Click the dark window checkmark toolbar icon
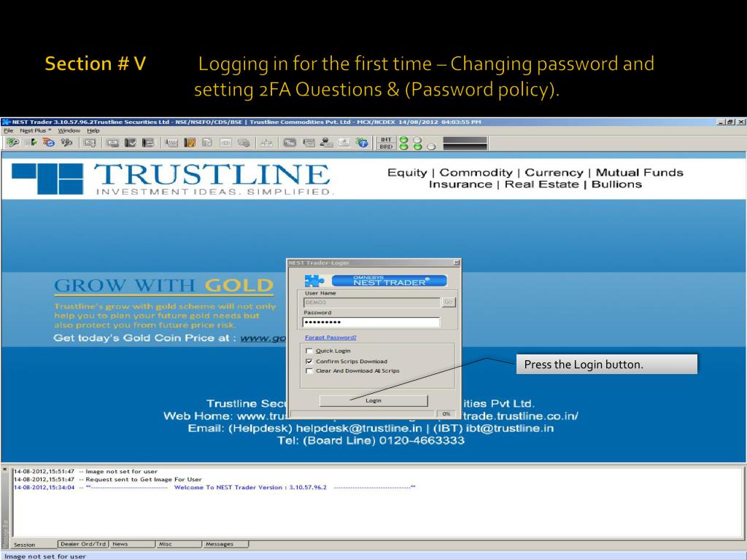 click(131, 143)
